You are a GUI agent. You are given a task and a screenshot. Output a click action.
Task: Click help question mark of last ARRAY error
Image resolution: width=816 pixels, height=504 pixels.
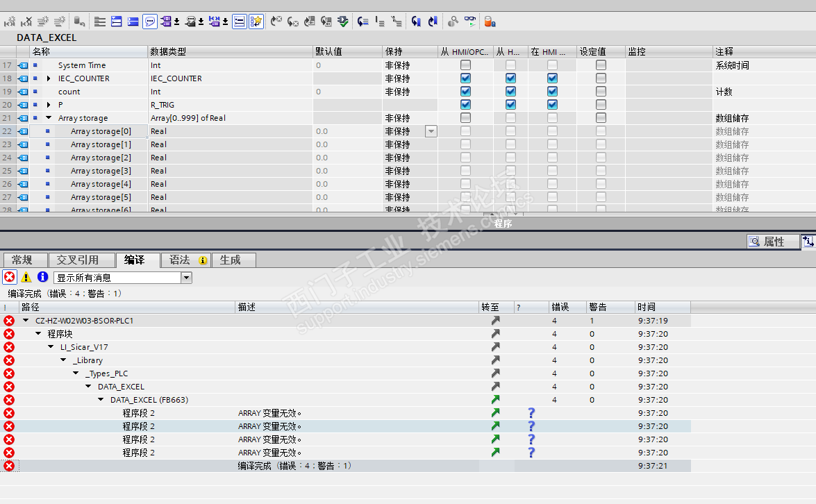[531, 453]
